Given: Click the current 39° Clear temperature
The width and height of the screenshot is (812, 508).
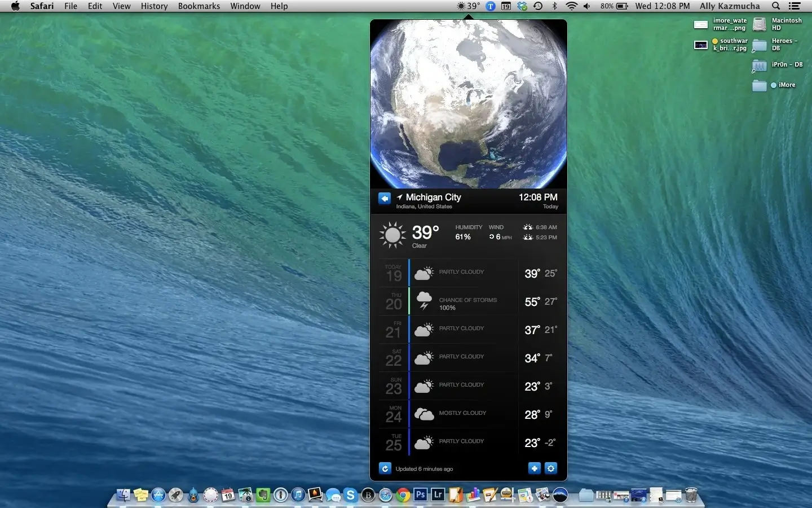Looking at the screenshot, I should 425,235.
